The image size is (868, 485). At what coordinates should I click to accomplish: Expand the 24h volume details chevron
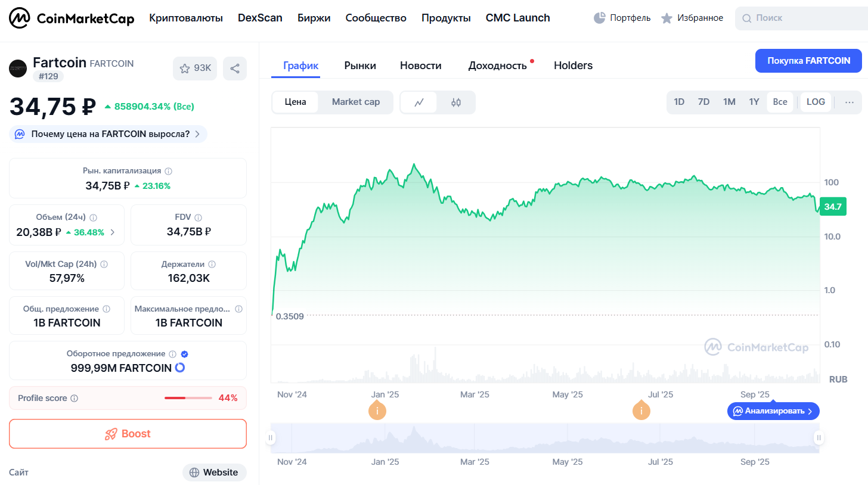point(113,232)
